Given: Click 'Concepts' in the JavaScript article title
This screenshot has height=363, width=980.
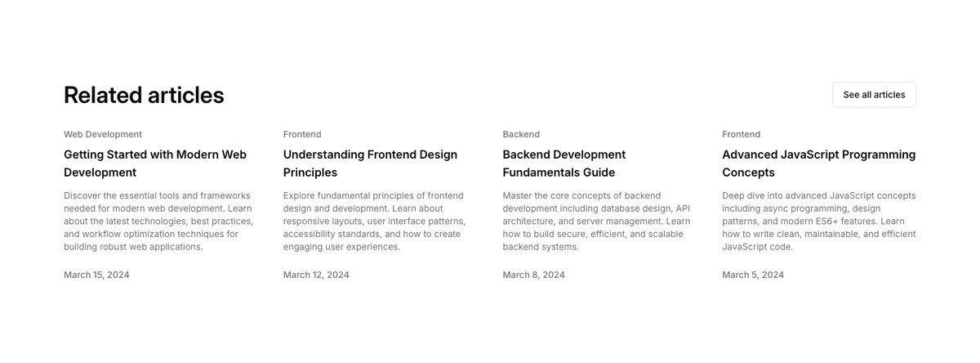Looking at the screenshot, I should (749, 173).
